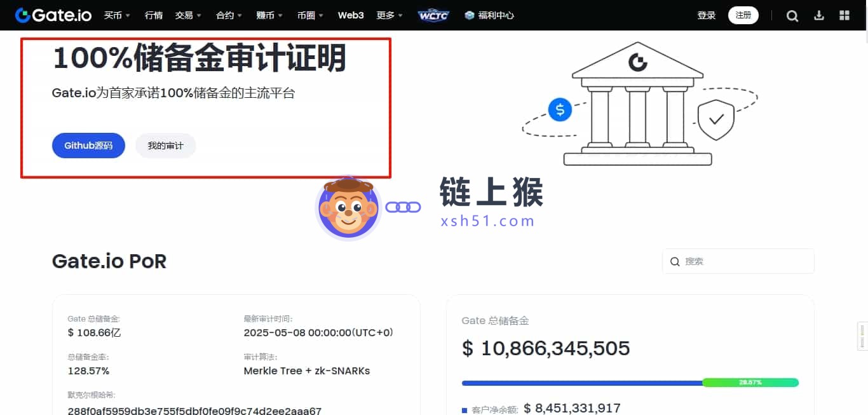Click the 注册 button

[x=743, y=15]
